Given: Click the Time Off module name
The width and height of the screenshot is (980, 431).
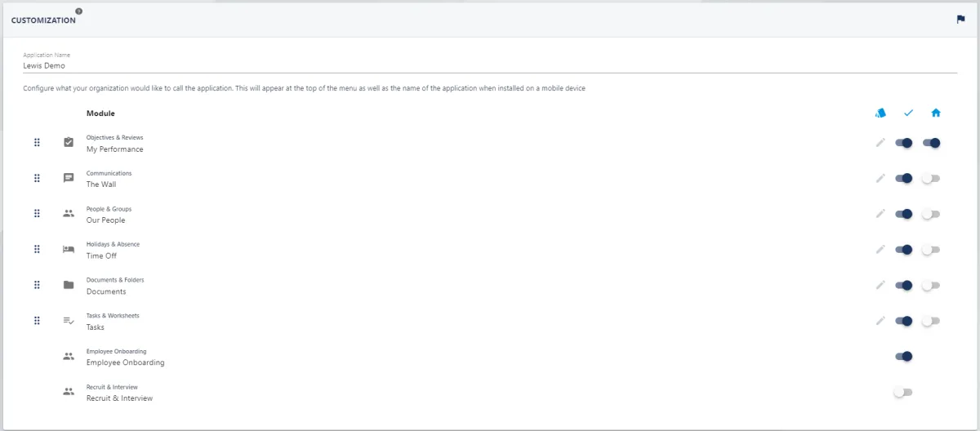Looking at the screenshot, I should 102,255.
